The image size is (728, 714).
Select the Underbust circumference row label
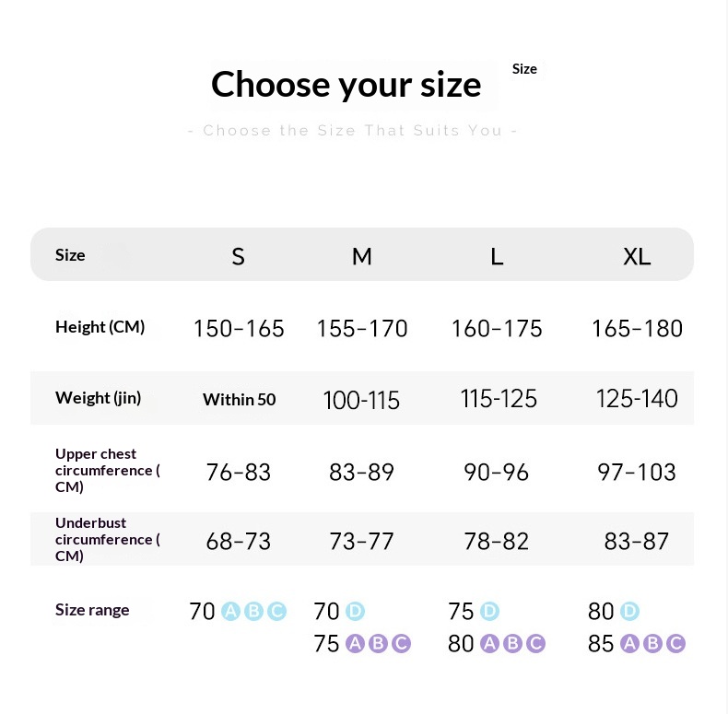(106, 539)
